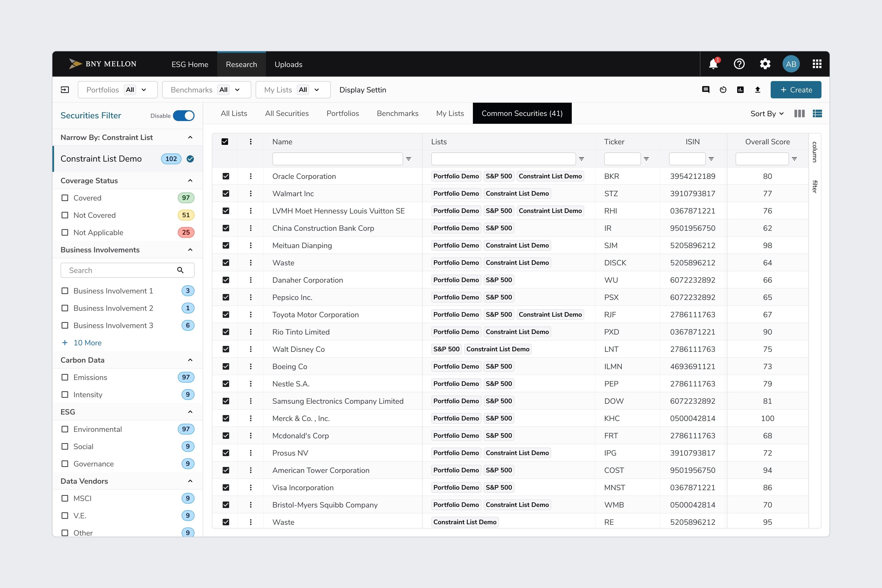
Task: Open the Sort By dropdown
Action: click(767, 113)
